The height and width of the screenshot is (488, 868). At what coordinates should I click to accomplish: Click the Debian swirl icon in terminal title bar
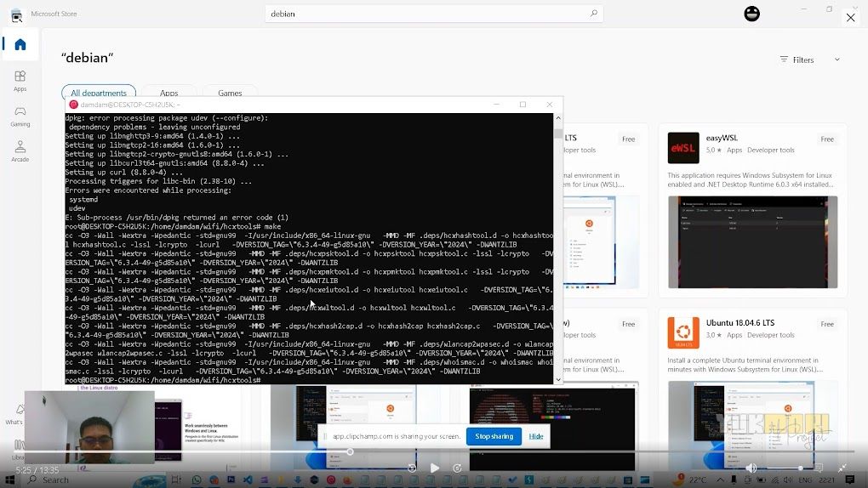73,105
